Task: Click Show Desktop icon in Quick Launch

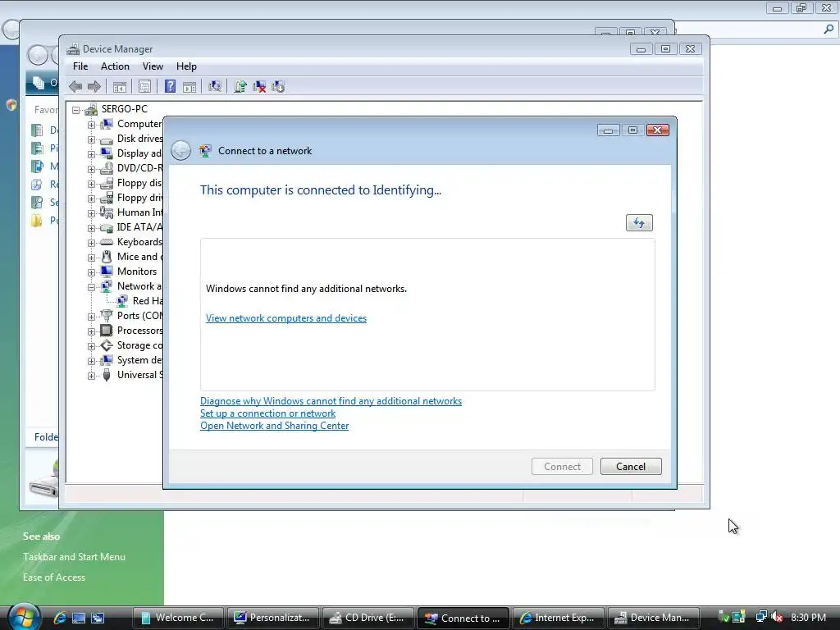Action: pos(79,618)
